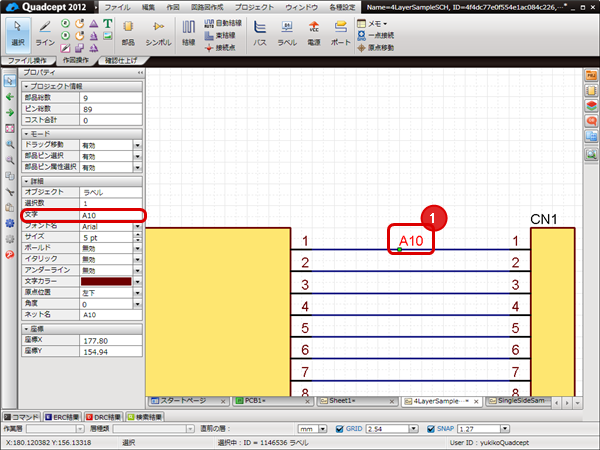This screenshot has width=600, height=450.
Task: Open the layers stack icon on right sidebar
Action: pyautogui.click(x=591, y=106)
